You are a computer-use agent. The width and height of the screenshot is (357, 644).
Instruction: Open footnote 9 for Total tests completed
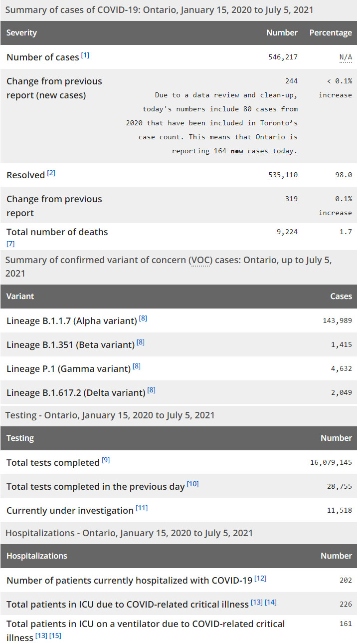pyautogui.click(x=106, y=460)
